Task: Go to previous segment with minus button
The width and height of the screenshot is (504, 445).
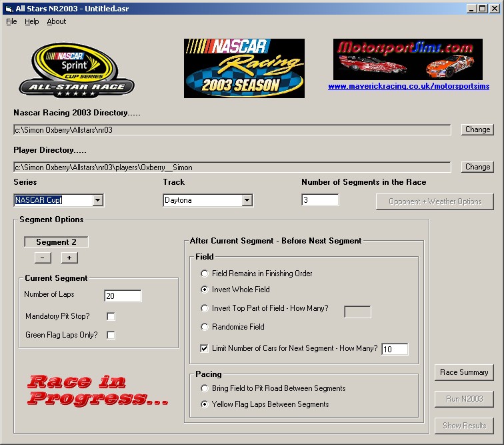Action: [43, 258]
